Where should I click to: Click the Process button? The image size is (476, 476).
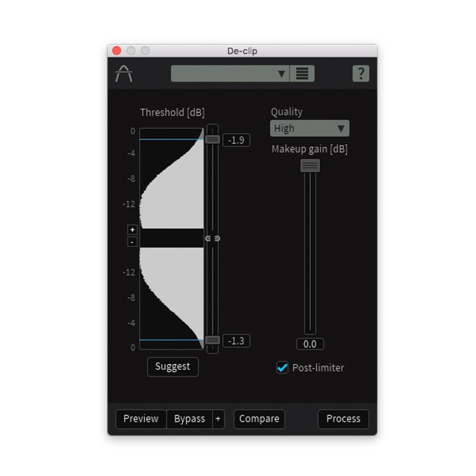point(344,419)
